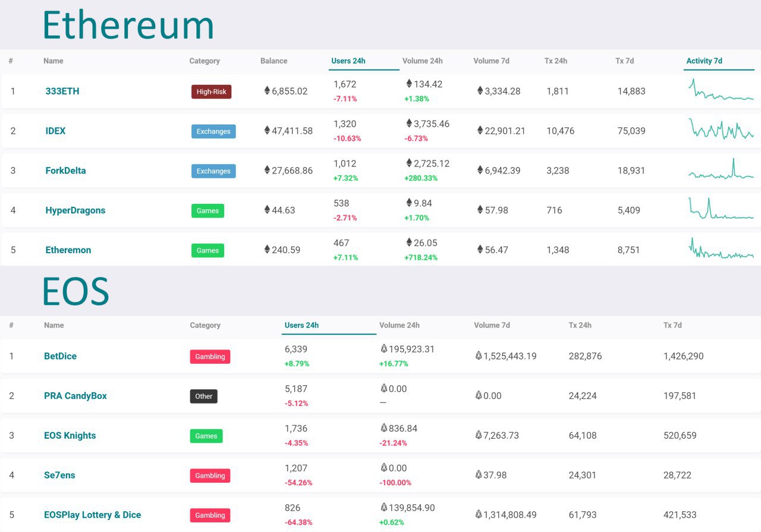Screen dimensions: 761x532
Task: Sort Ethereum table by Activity 7d
Action: [704, 61]
